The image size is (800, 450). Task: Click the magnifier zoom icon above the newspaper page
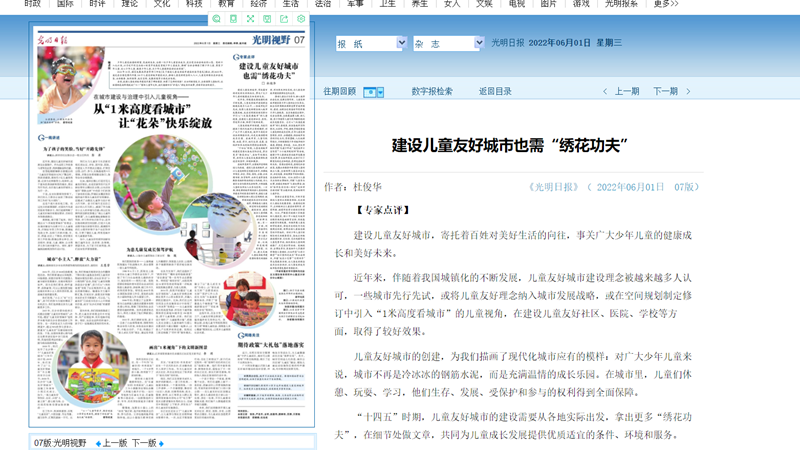[x=216, y=19]
